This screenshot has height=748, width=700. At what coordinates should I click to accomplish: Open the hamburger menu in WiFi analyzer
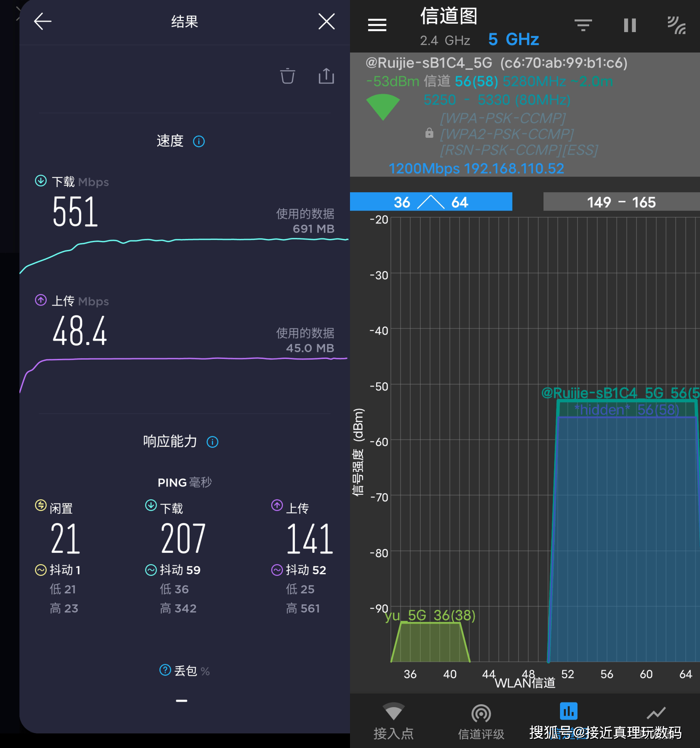(377, 25)
